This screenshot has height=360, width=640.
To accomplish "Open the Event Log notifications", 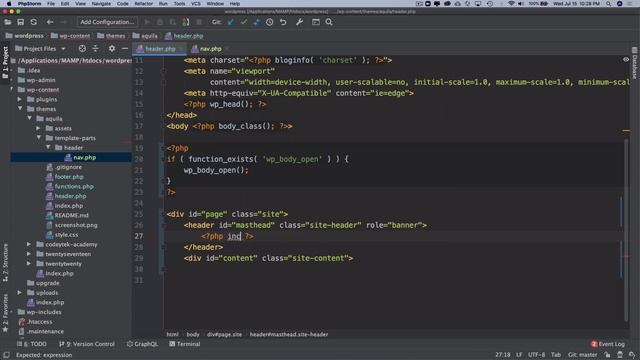I will [608, 344].
